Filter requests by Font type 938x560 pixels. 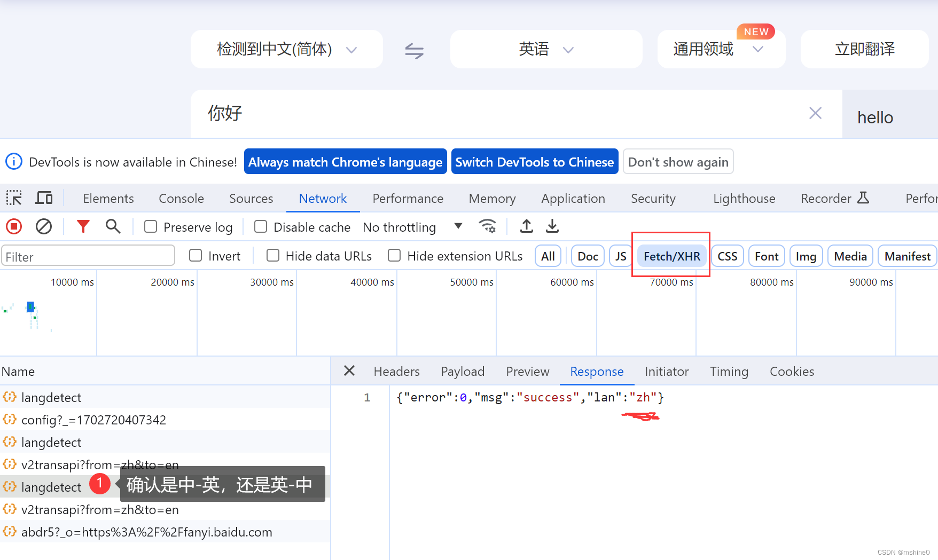click(767, 256)
